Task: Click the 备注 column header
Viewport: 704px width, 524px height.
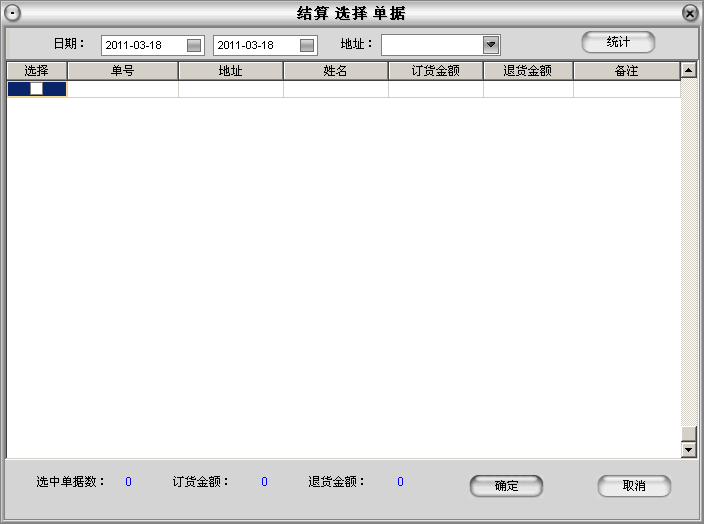Action: coord(626,71)
